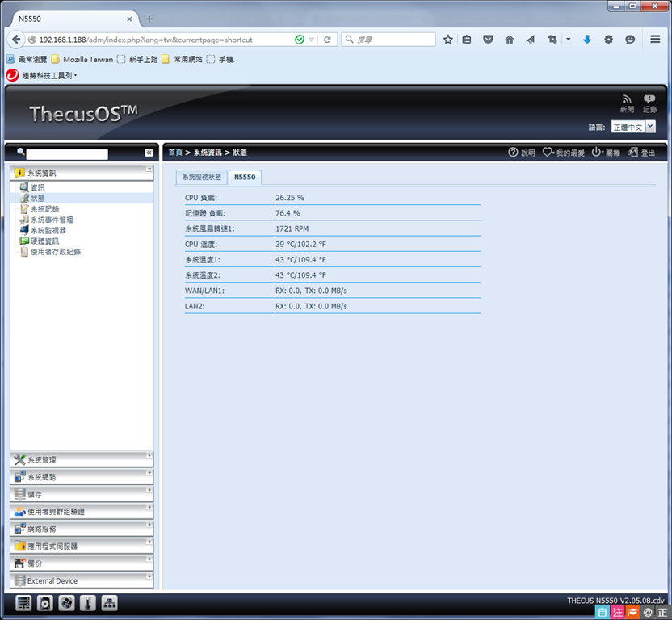The width and height of the screenshot is (672, 620).
Task: Expand the External Device sidebar section
Action: 82,580
